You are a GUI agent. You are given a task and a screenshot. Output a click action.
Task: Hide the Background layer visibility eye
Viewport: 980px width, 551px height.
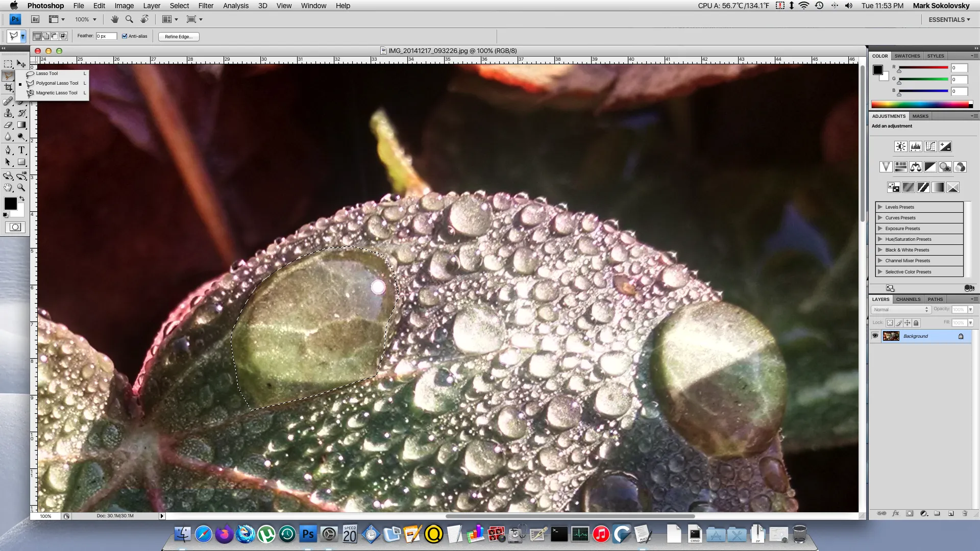(875, 336)
